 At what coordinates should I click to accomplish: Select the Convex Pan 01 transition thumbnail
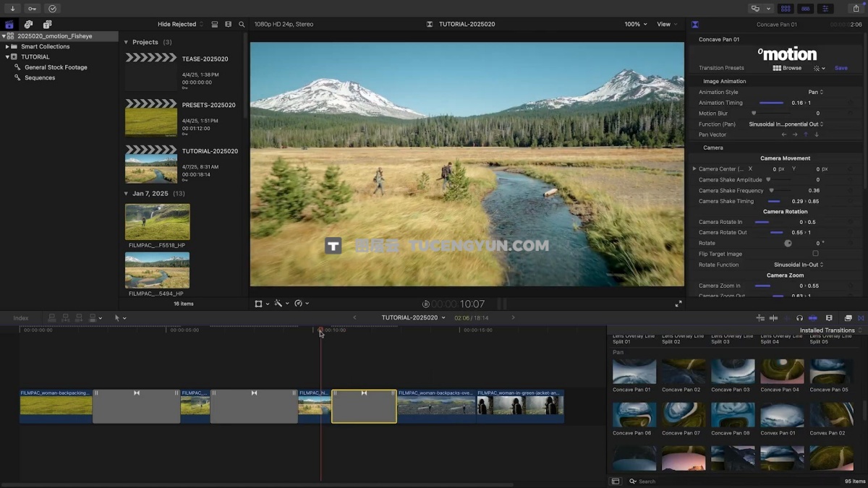point(782,415)
